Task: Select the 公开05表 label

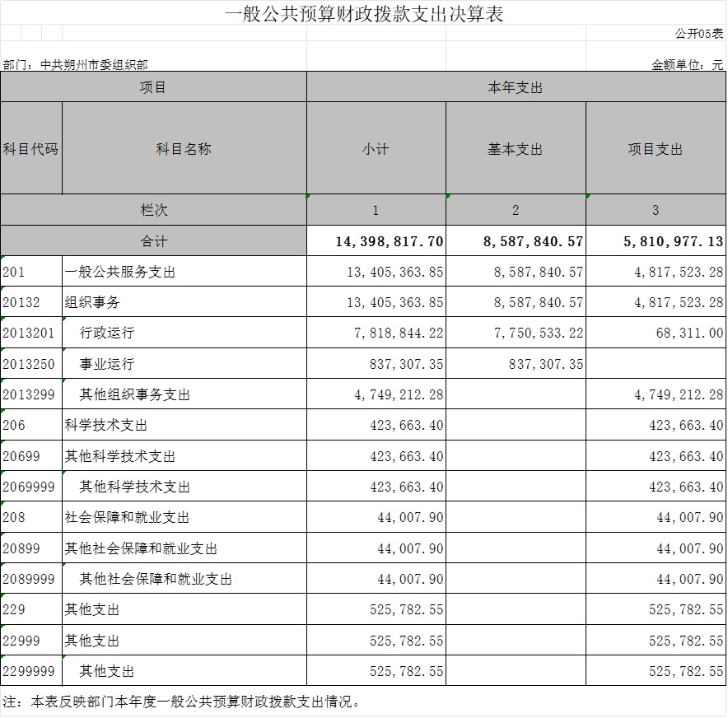Action: 698,34
